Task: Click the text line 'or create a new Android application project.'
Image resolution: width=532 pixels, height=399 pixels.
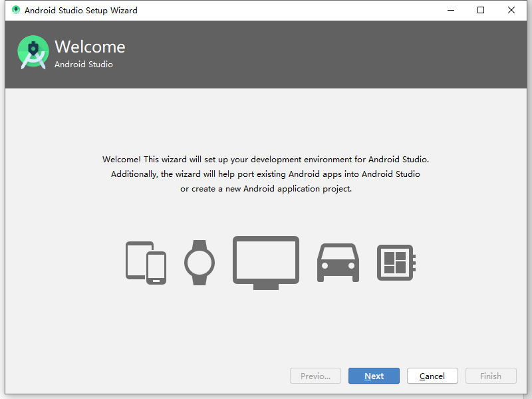Action: 266,189
